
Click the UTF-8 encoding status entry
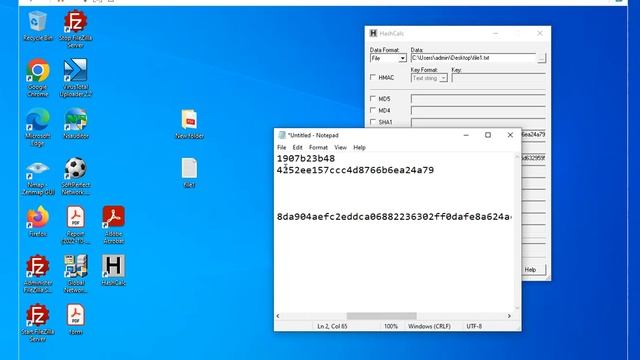click(x=474, y=327)
